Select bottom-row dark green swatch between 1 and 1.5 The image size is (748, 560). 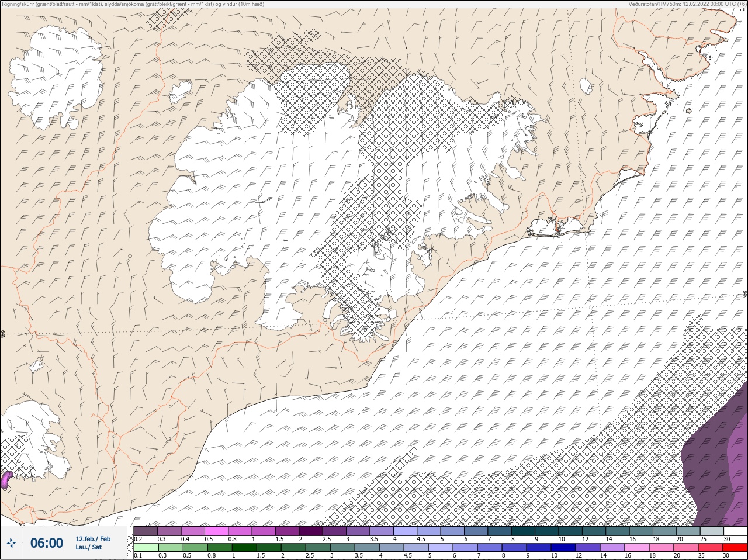point(244,548)
